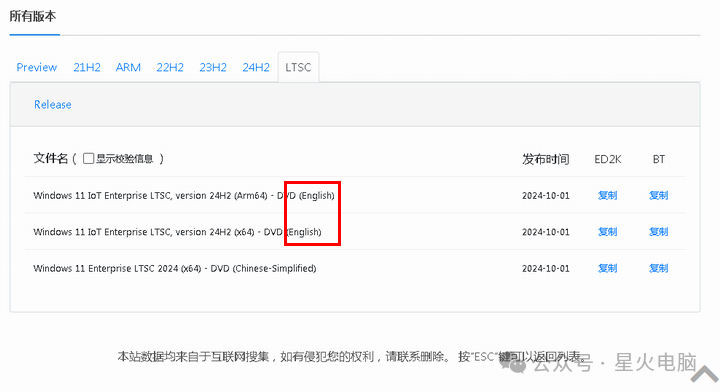The image size is (720, 392).
Task: Click the 2024-10-01 date in the Arm64 row
Action: [x=546, y=196]
